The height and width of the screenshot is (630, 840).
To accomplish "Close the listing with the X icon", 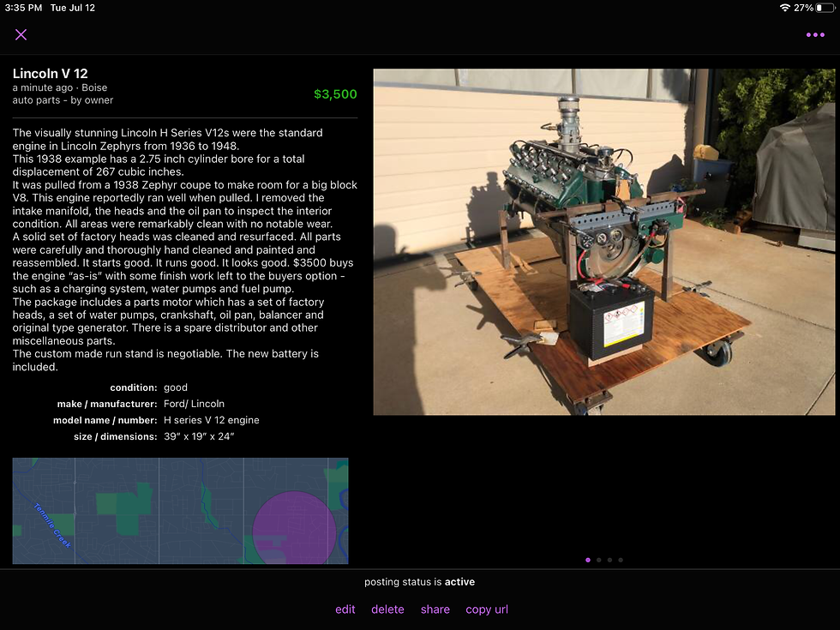I will pos(21,35).
